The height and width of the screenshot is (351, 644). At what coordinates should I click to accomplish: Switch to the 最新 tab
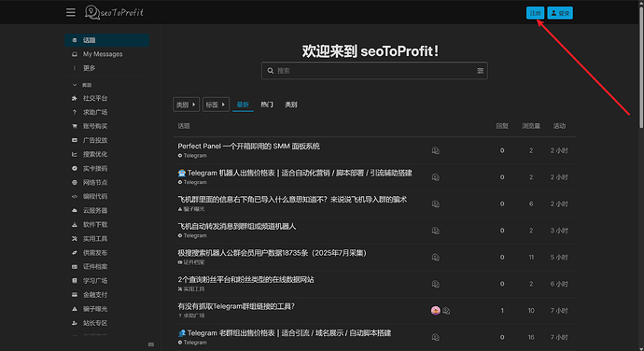(x=243, y=105)
